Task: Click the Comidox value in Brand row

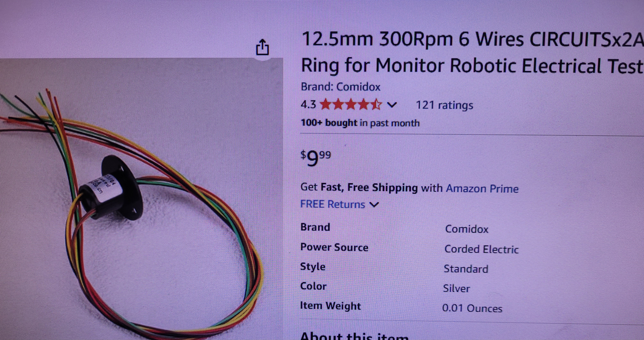Action: [x=467, y=229]
